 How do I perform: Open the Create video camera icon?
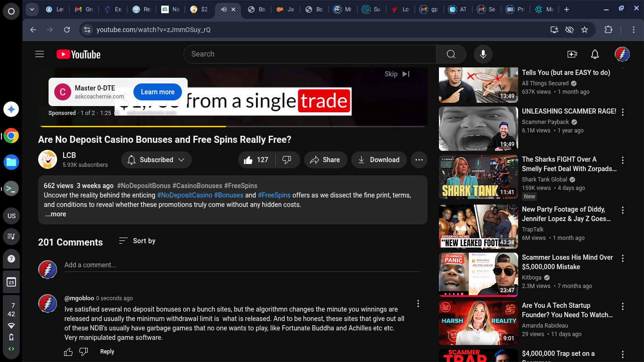[572, 54]
